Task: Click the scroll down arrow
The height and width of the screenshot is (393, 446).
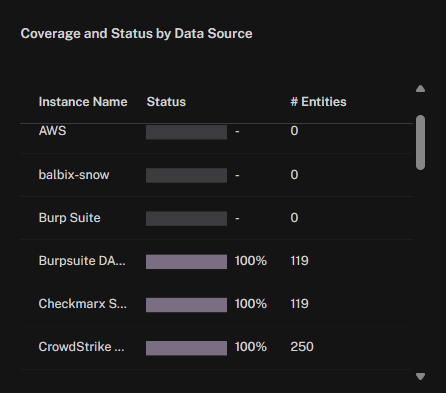Action: pyautogui.click(x=420, y=377)
